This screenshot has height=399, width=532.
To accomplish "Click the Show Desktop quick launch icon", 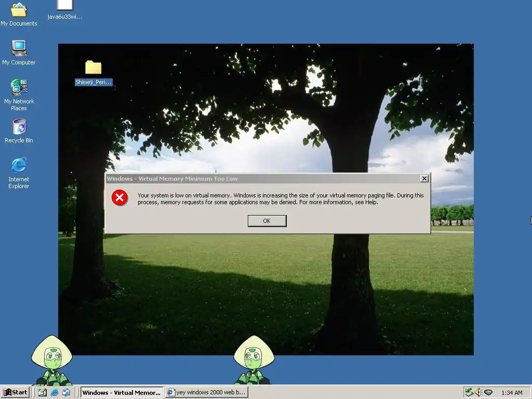I will tap(43, 393).
